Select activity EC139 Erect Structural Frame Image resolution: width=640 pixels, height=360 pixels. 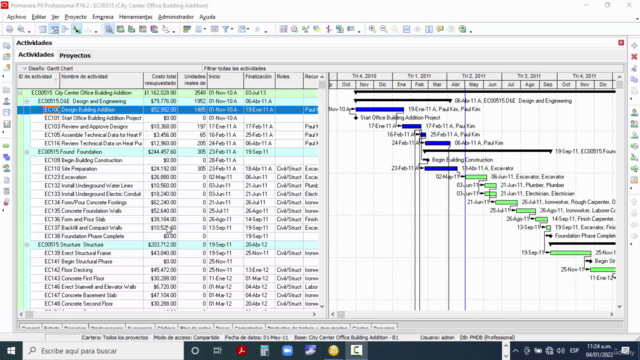[168, 253]
